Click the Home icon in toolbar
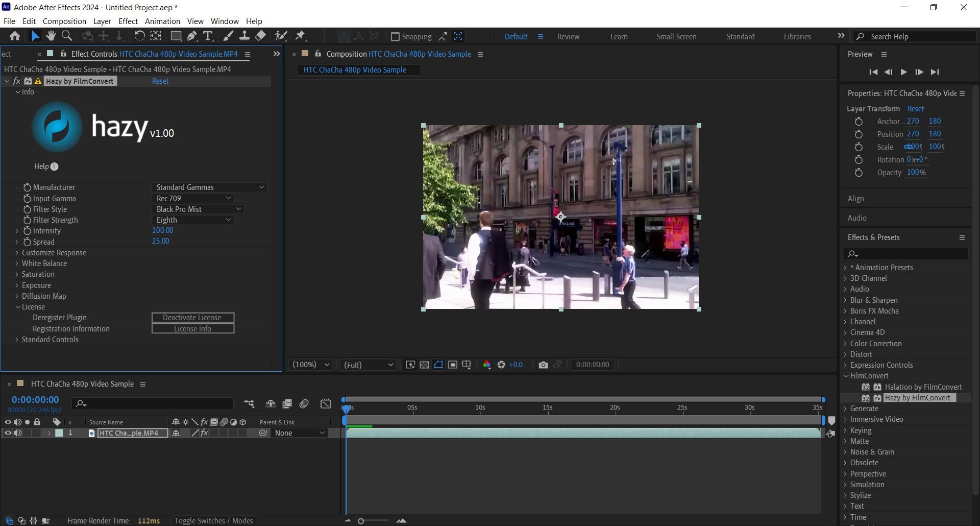The width and height of the screenshot is (980, 526). (15, 36)
